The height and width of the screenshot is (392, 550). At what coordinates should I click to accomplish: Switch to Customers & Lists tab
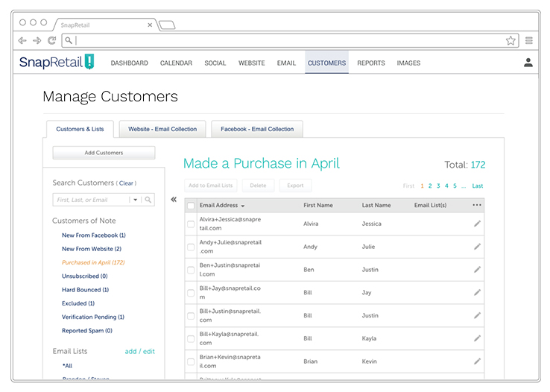pyautogui.click(x=80, y=129)
